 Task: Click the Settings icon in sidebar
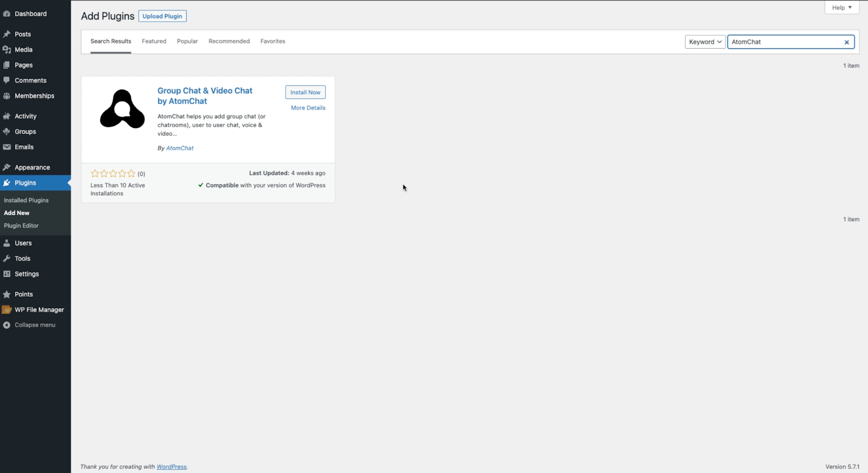7,274
